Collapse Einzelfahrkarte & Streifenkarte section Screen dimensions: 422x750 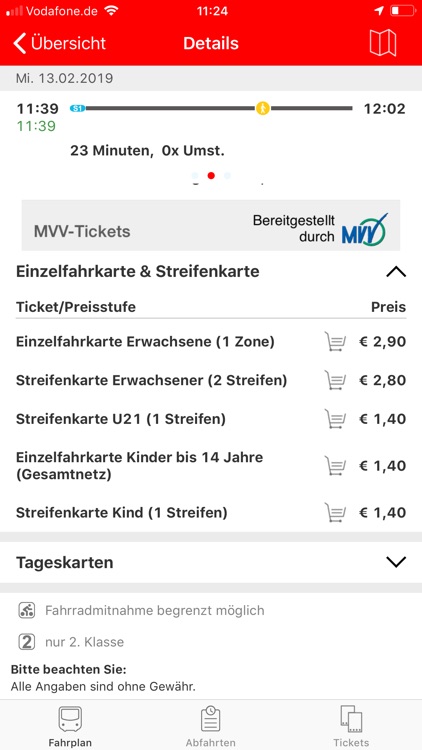click(396, 272)
